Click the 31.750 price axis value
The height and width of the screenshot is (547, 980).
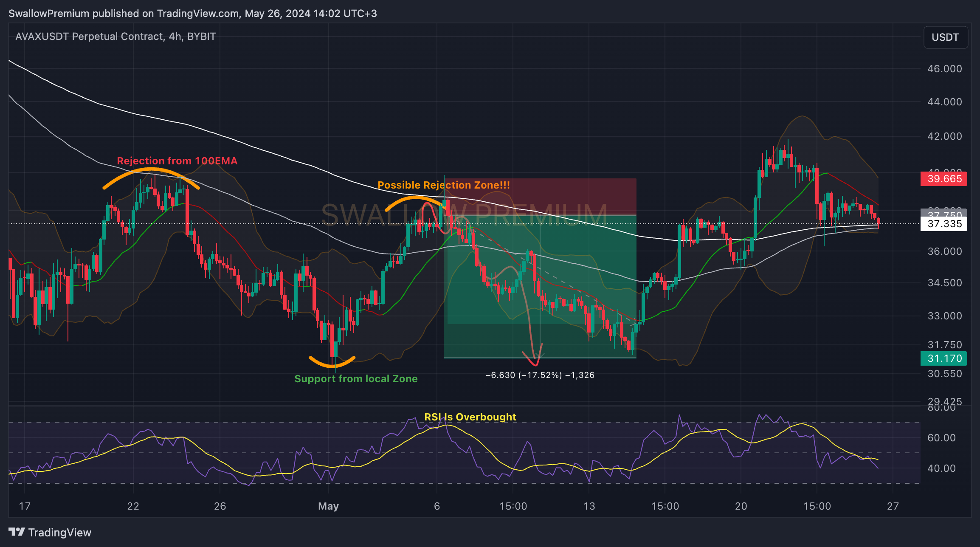pyautogui.click(x=945, y=345)
